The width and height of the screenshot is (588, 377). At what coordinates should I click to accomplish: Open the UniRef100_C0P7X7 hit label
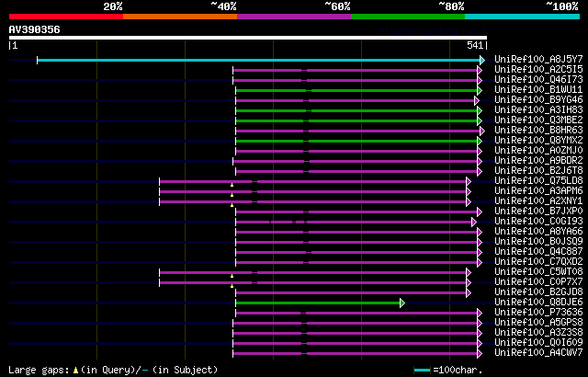pyautogui.click(x=539, y=282)
